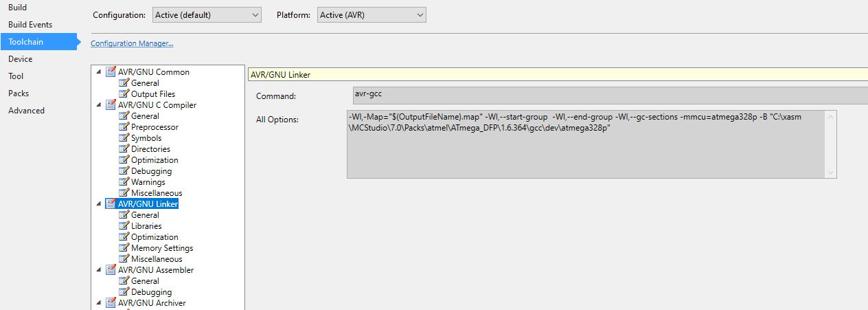Click the icon beside Optimization under Linker

tap(124, 237)
